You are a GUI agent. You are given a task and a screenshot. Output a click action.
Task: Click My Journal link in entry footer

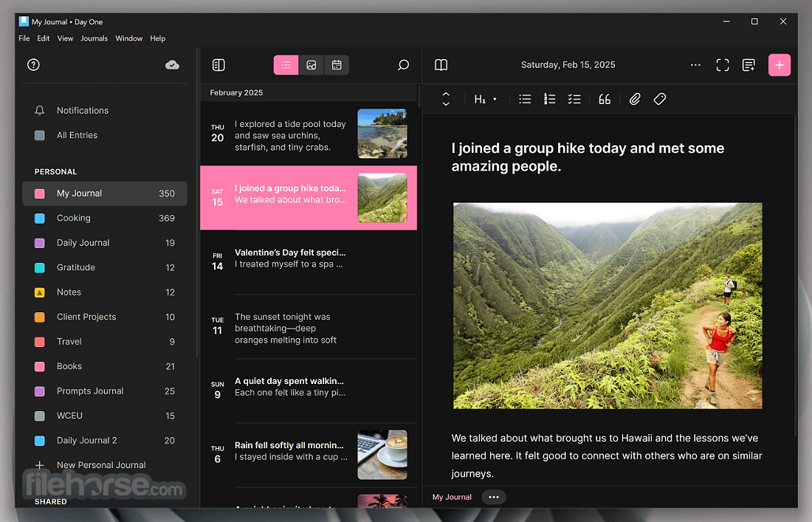coord(452,497)
